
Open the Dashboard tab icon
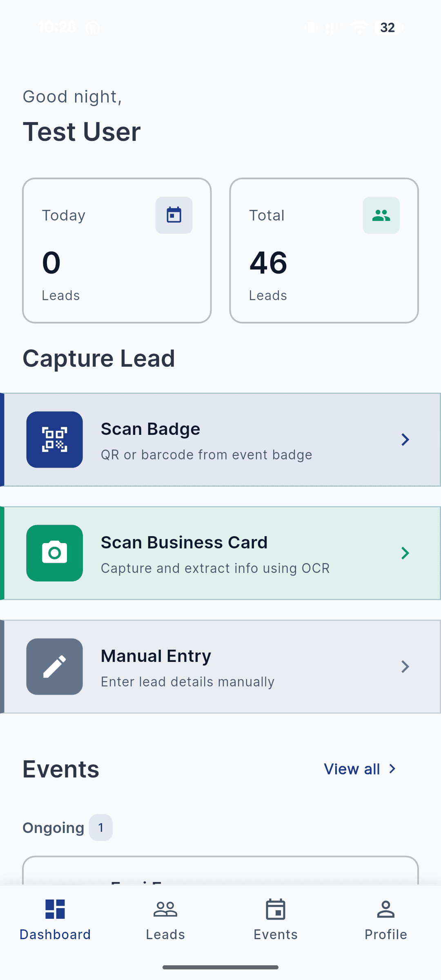[x=55, y=910]
